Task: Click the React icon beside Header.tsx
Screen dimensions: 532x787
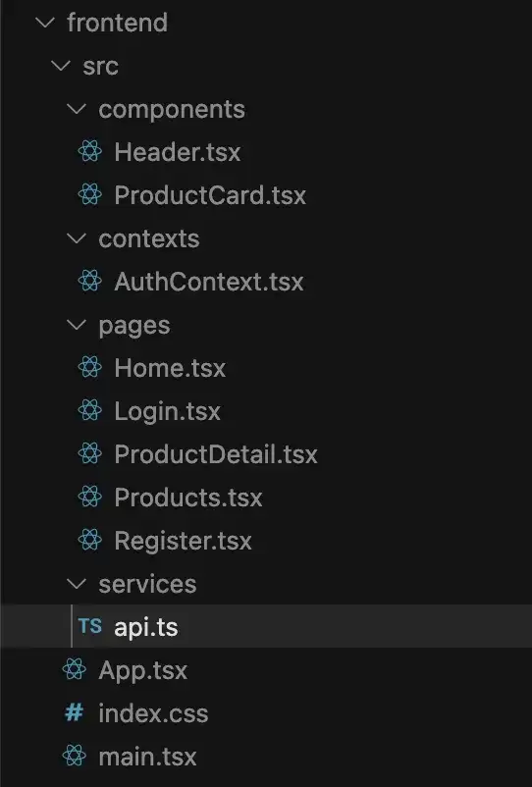Action: [x=90, y=151]
